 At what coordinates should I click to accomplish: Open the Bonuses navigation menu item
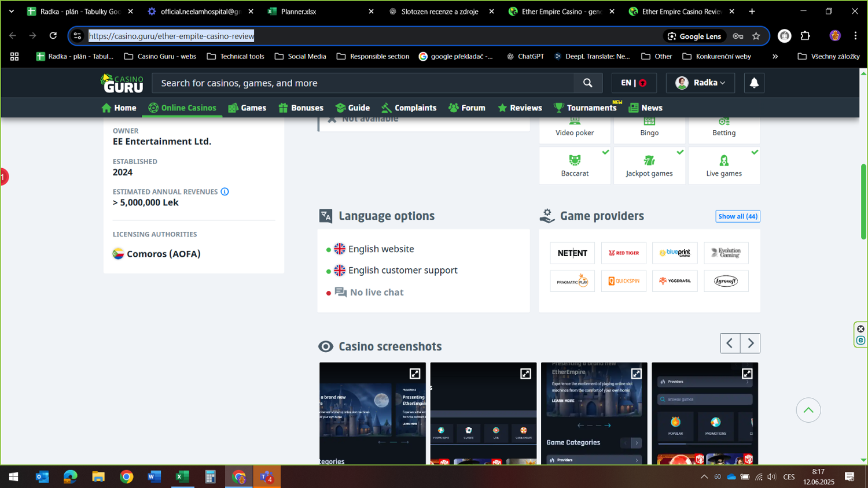pyautogui.click(x=301, y=108)
